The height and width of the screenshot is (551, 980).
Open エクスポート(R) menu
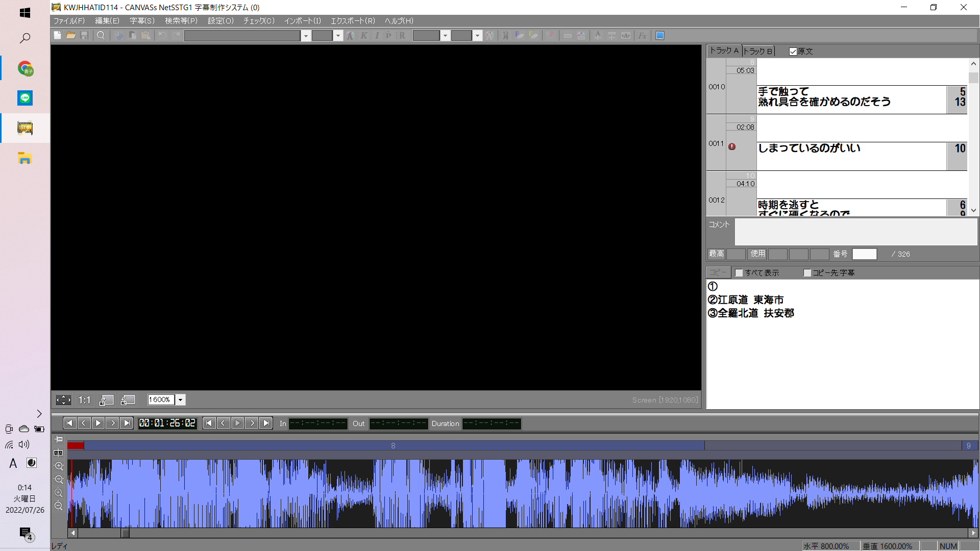click(x=353, y=21)
